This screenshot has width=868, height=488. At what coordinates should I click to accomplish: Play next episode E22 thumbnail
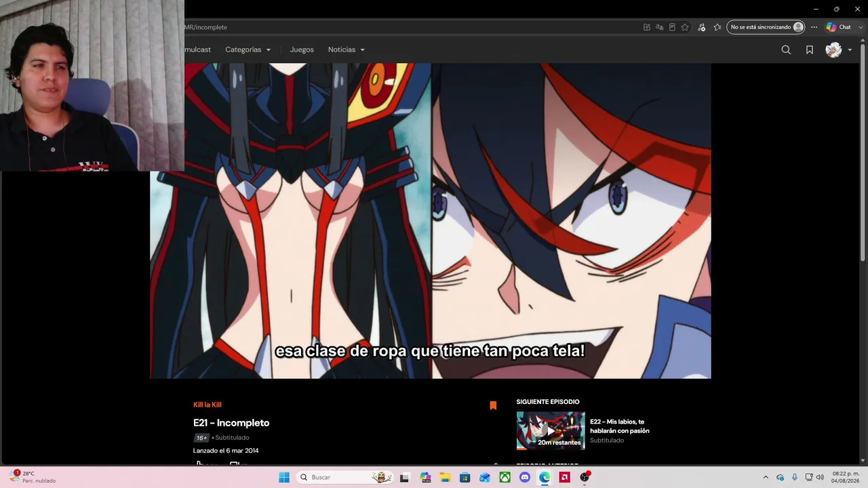coord(551,430)
